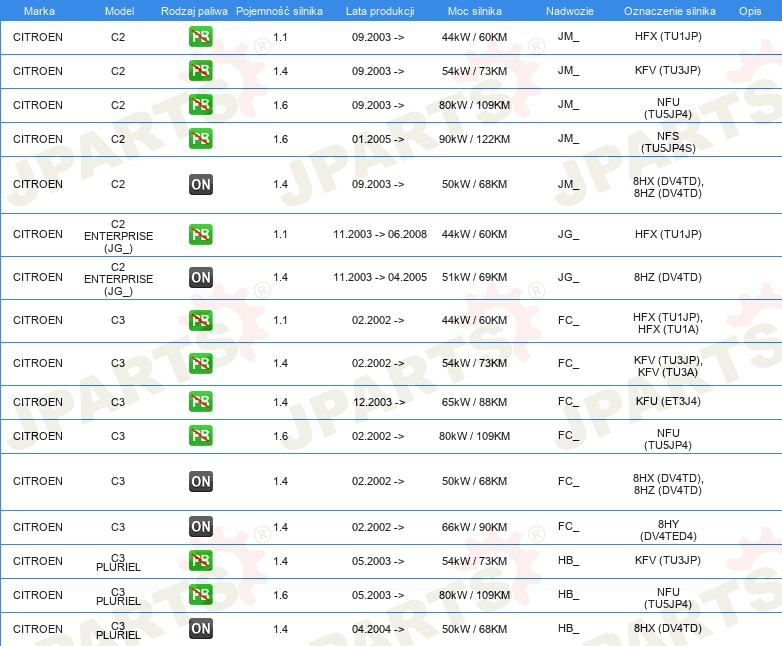Select C3 PLURIEL model in the 1.6 row
Image resolution: width=782 pixels, height=646 pixels.
point(118,597)
